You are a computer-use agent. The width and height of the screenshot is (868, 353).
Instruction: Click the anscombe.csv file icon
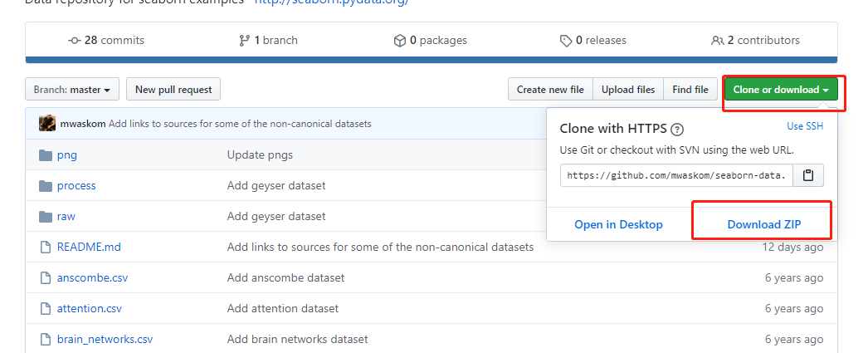[x=46, y=277]
